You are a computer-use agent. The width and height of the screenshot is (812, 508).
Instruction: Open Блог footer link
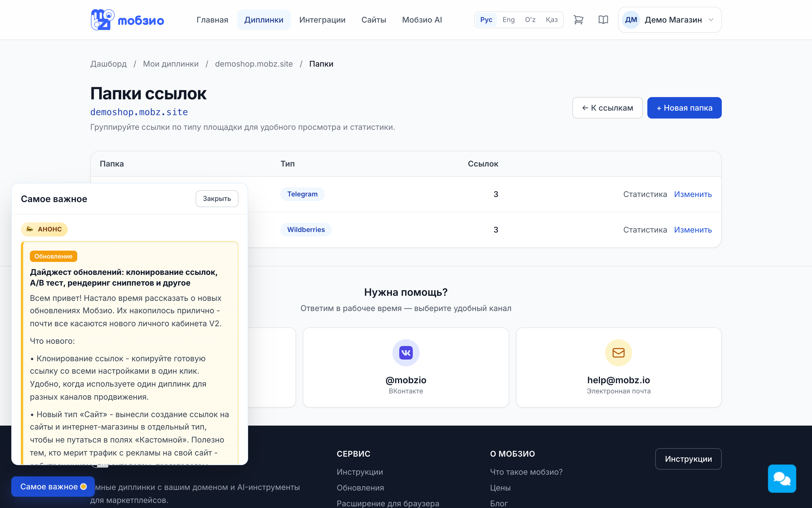[x=498, y=503]
